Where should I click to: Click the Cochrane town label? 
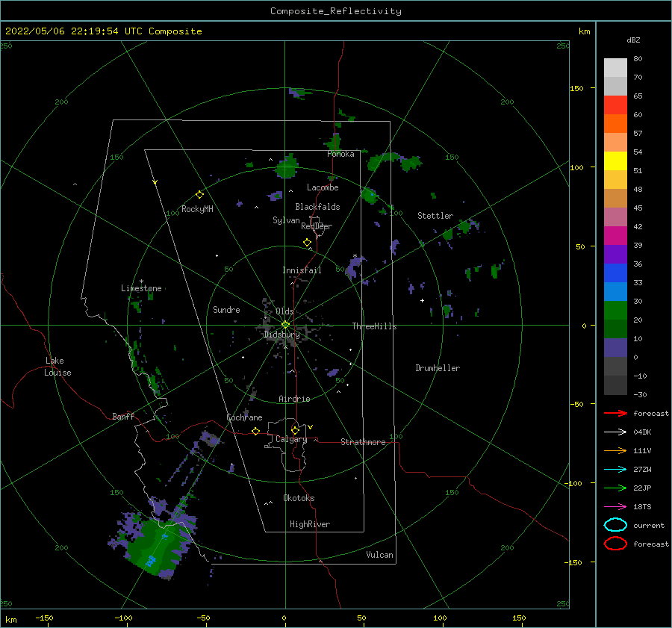pos(244,417)
